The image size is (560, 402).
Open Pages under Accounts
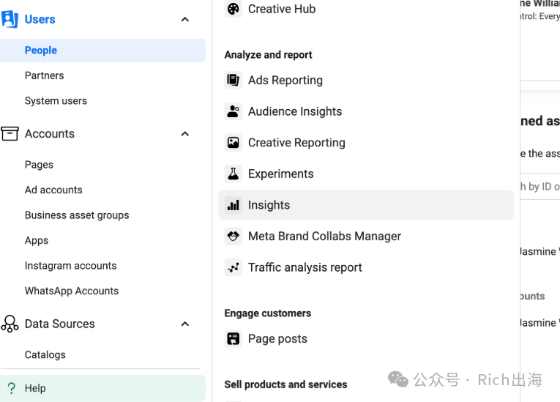pos(39,165)
